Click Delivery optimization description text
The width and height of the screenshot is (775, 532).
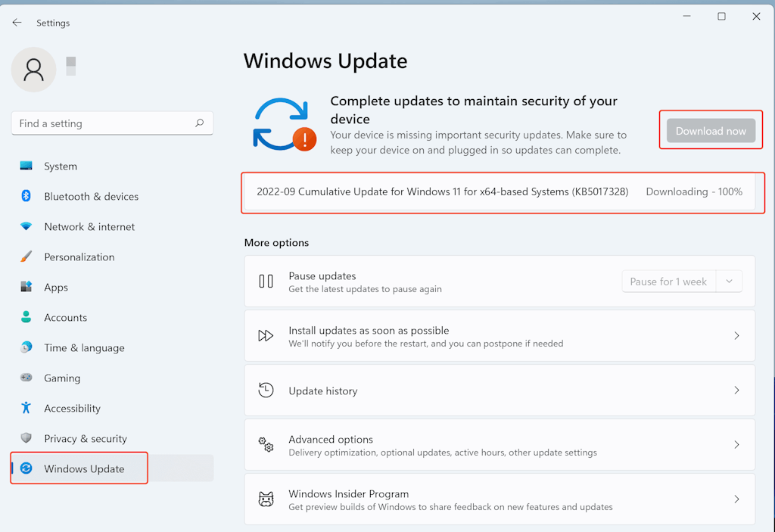coord(443,453)
